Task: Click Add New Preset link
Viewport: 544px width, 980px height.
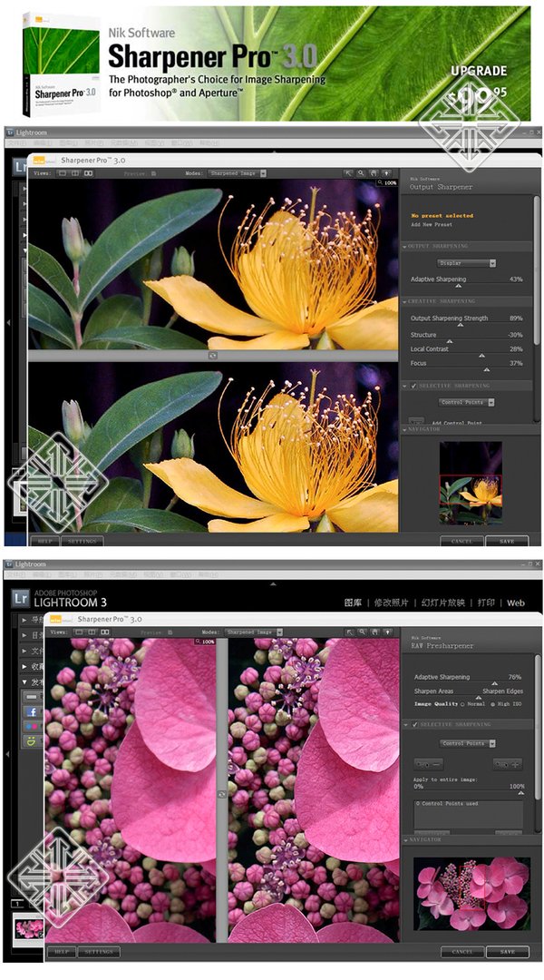Action: [x=432, y=224]
